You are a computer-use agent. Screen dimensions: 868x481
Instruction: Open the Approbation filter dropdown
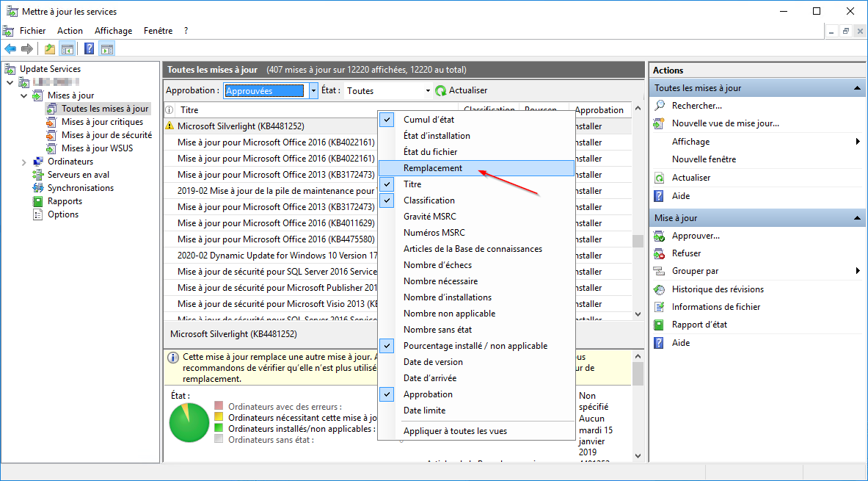pos(313,90)
